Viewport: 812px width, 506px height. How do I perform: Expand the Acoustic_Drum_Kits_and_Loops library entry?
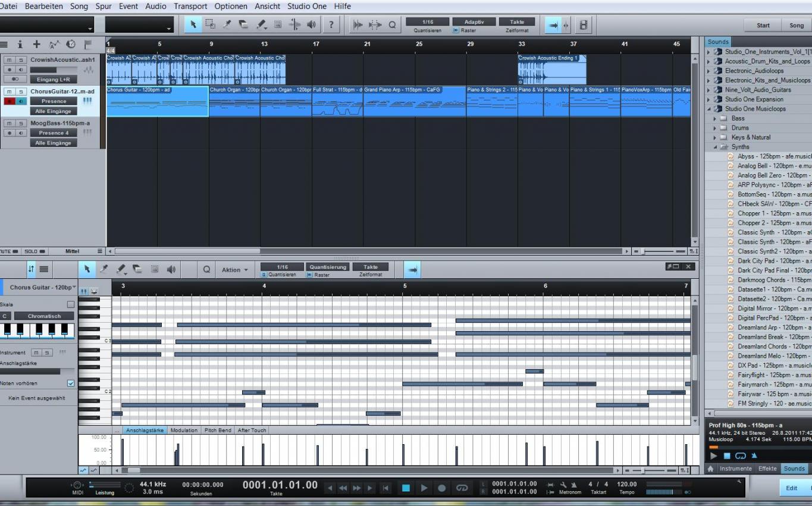tap(708, 61)
